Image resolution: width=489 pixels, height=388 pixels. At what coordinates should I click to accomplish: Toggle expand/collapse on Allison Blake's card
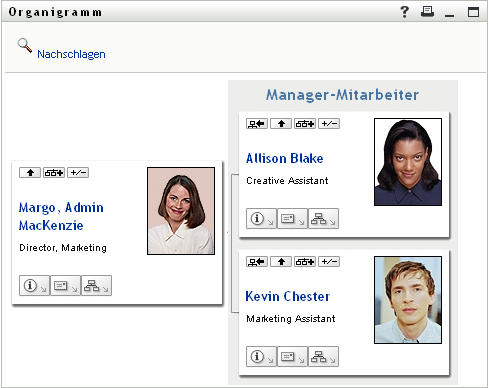[329, 124]
